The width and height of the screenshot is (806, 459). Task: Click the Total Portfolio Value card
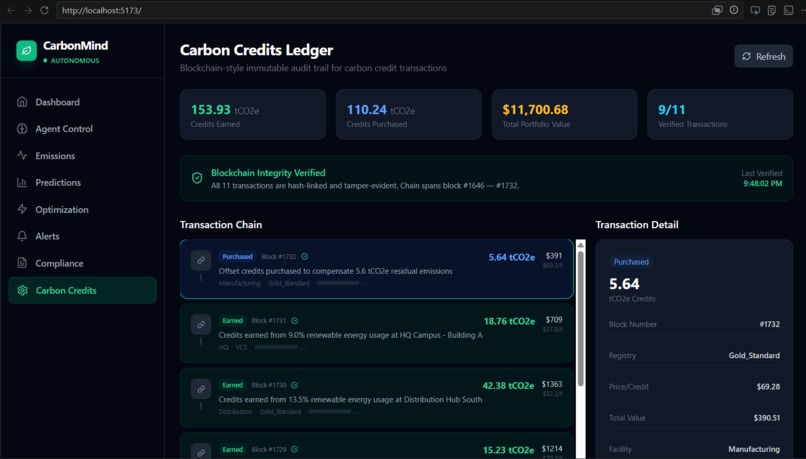[x=564, y=115]
